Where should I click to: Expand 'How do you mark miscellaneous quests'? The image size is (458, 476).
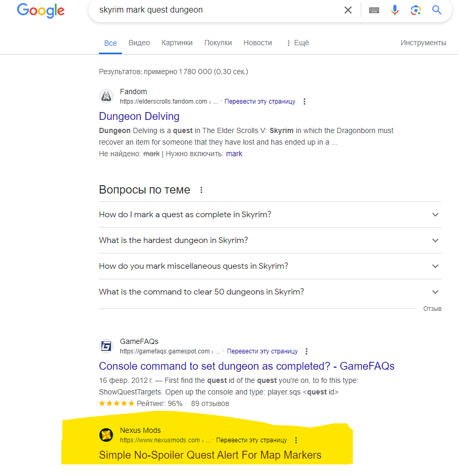[x=270, y=266]
